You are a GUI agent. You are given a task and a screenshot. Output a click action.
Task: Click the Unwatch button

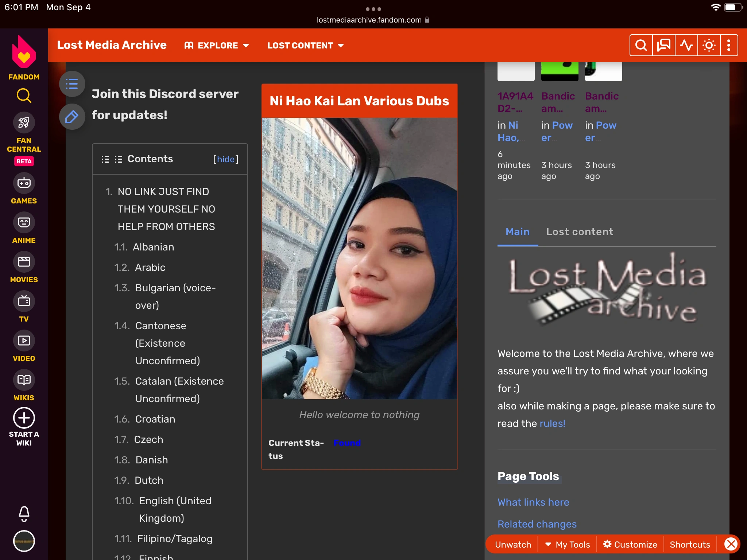coord(513,544)
